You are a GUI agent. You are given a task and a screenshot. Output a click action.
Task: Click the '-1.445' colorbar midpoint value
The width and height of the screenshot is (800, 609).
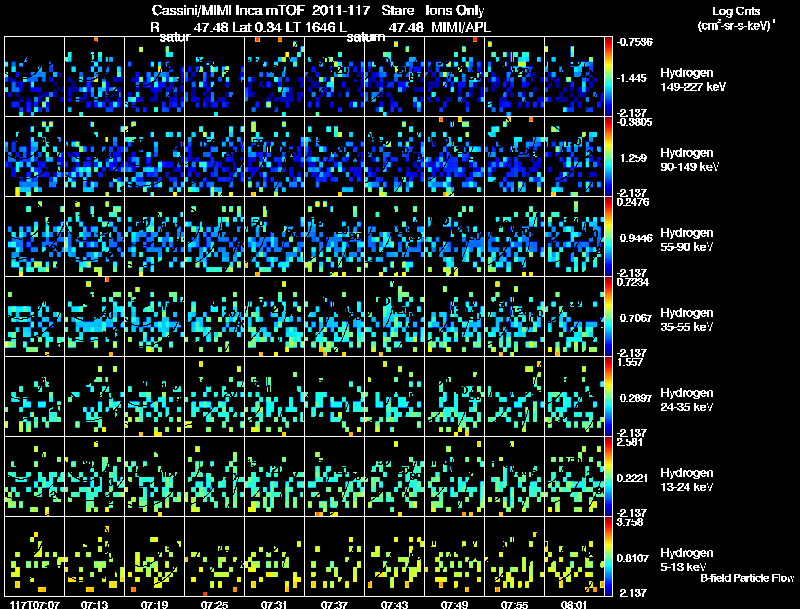[632, 78]
